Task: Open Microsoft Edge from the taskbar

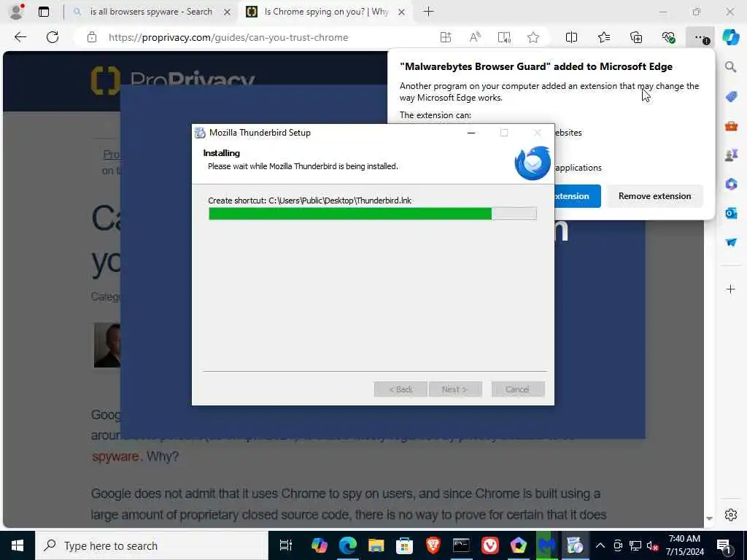Action: [348, 545]
